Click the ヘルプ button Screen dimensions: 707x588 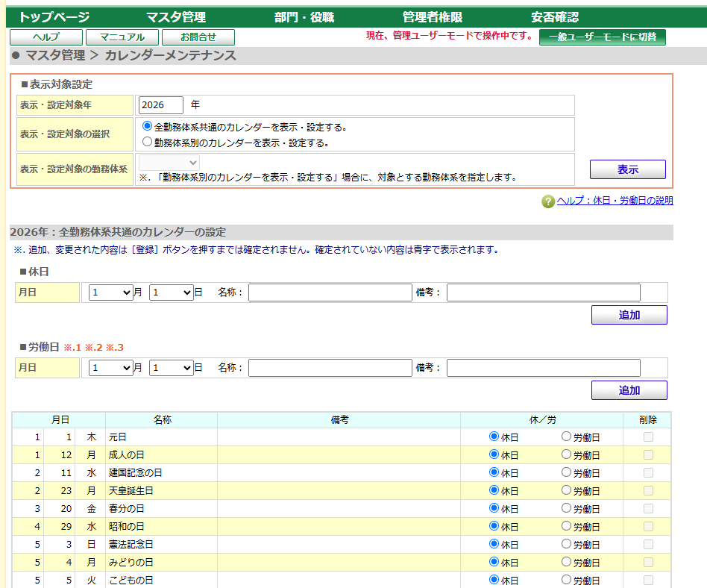pos(46,37)
